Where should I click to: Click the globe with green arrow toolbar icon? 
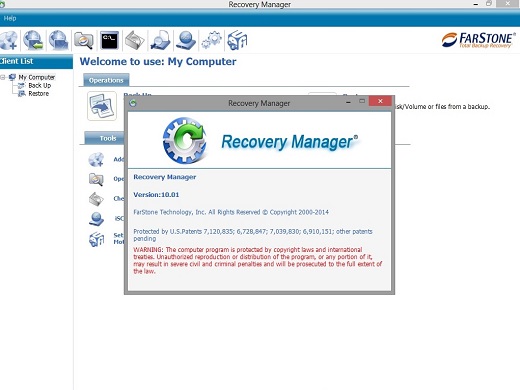[33, 40]
